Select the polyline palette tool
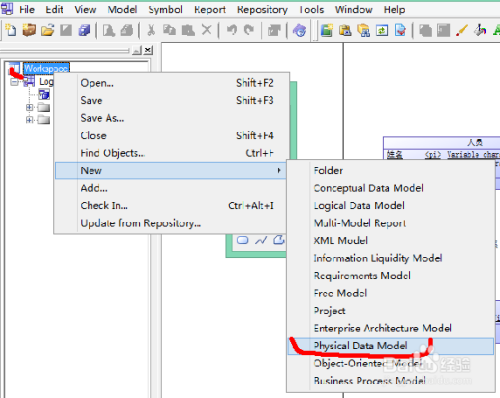500x398 pixels. [261, 240]
